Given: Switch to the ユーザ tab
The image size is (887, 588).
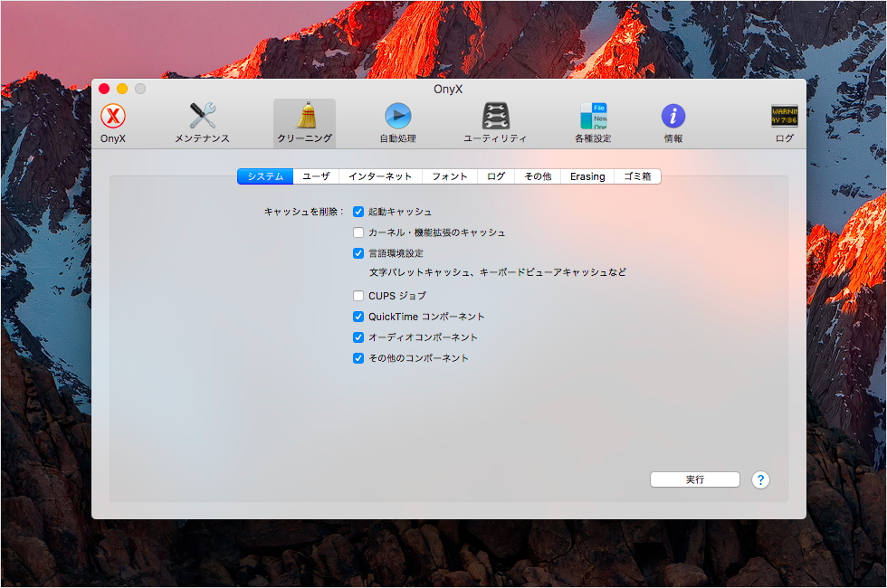Looking at the screenshot, I should click(x=316, y=176).
